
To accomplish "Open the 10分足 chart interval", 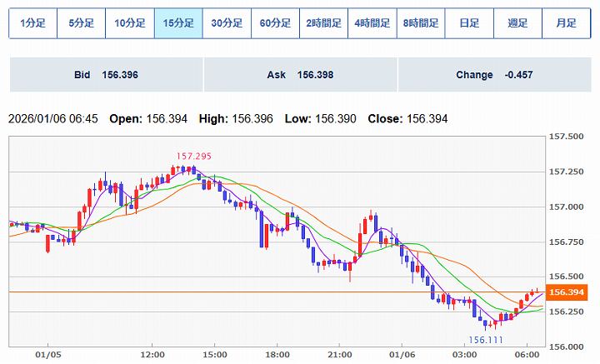I will point(129,23).
